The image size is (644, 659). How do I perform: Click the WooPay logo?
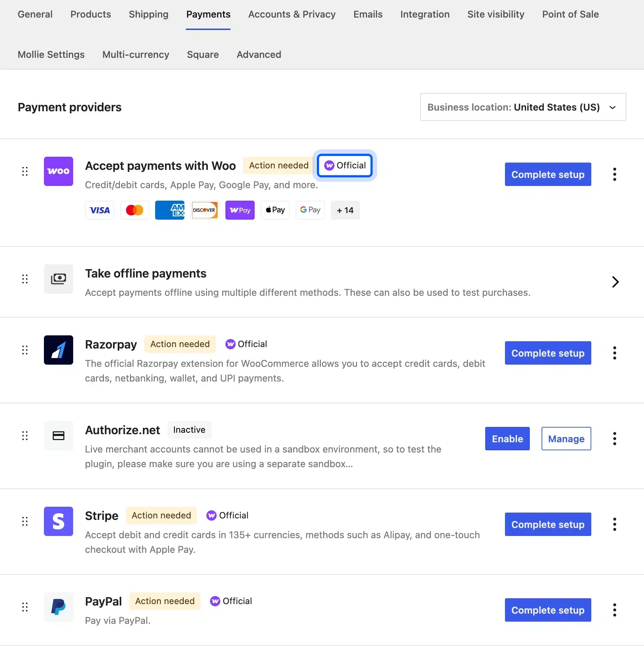click(240, 210)
